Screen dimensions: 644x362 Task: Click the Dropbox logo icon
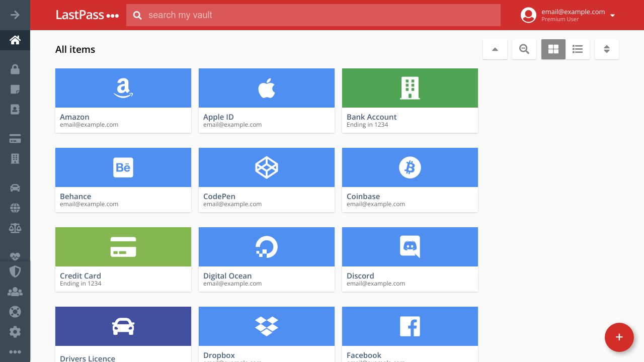point(267,326)
